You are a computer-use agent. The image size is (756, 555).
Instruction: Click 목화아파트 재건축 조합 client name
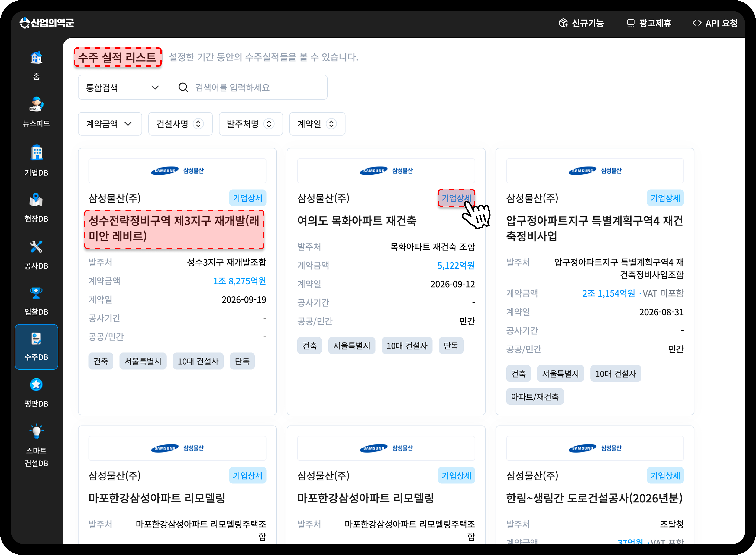coord(432,247)
